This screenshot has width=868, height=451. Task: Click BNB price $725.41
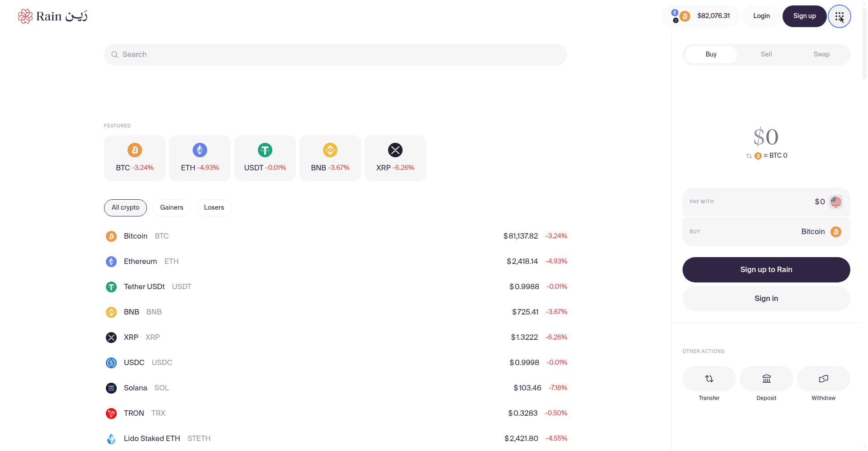pyautogui.click(x=525, y=312)
